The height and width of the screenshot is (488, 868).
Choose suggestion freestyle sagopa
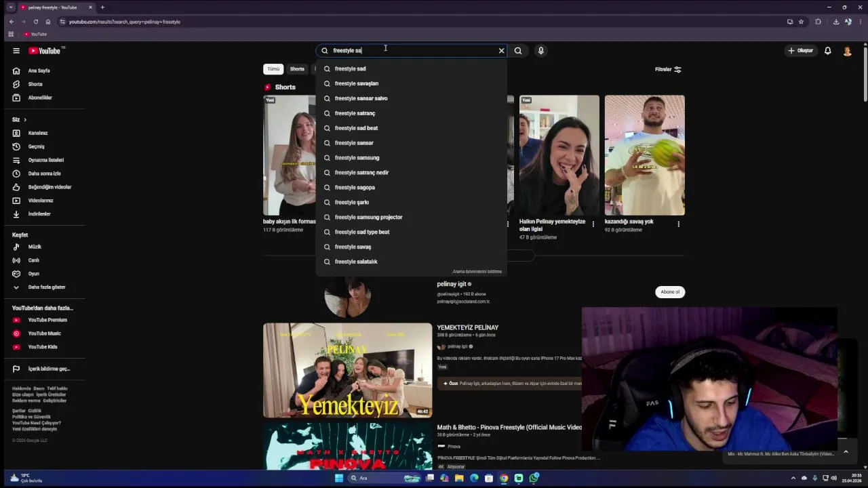pyautogui.click(x=411, y=188)
